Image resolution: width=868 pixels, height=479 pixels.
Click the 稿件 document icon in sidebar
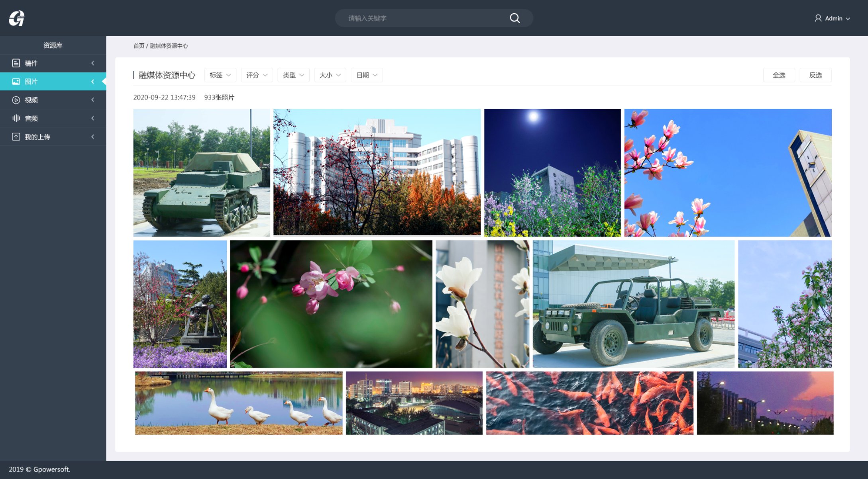16,63
